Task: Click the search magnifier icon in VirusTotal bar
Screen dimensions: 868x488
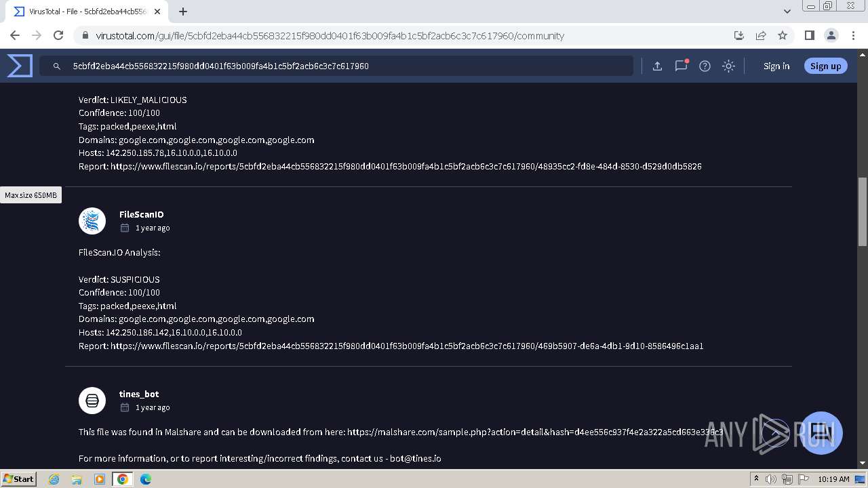Action: 57,66
